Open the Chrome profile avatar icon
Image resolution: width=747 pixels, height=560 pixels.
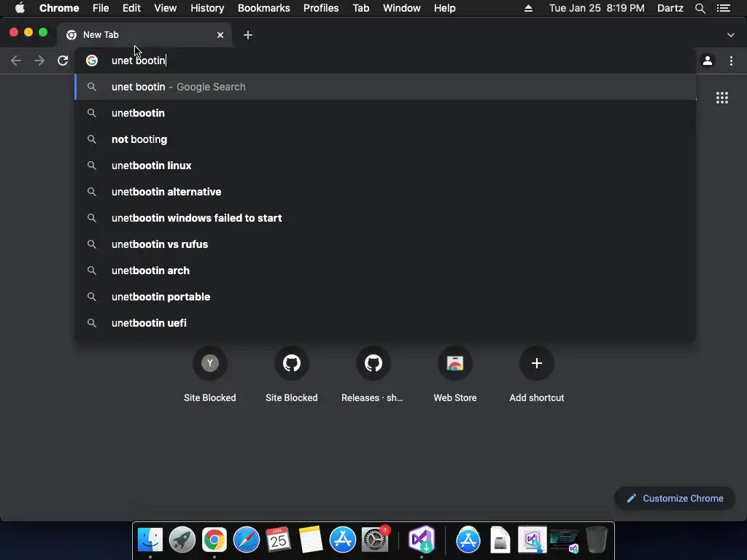click(x=708, y=61)
